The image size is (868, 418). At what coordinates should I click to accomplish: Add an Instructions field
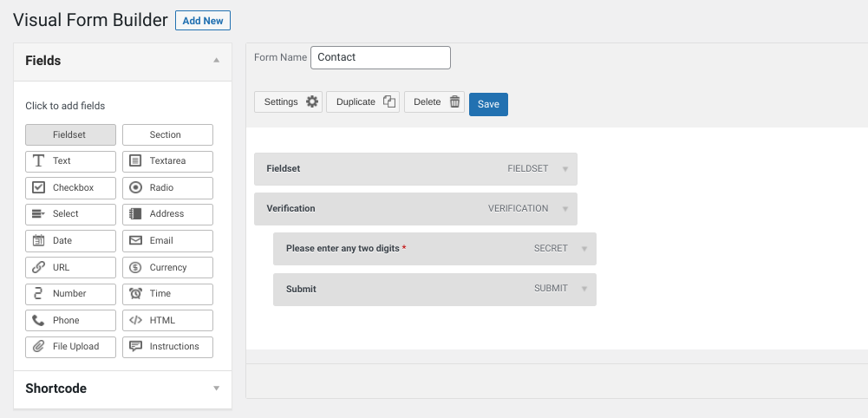tap(167, 347)
